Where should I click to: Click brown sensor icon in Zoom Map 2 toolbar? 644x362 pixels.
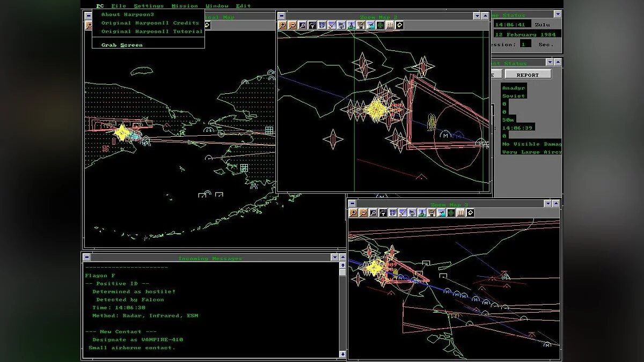pyautogui.click(x=361, y=25)
